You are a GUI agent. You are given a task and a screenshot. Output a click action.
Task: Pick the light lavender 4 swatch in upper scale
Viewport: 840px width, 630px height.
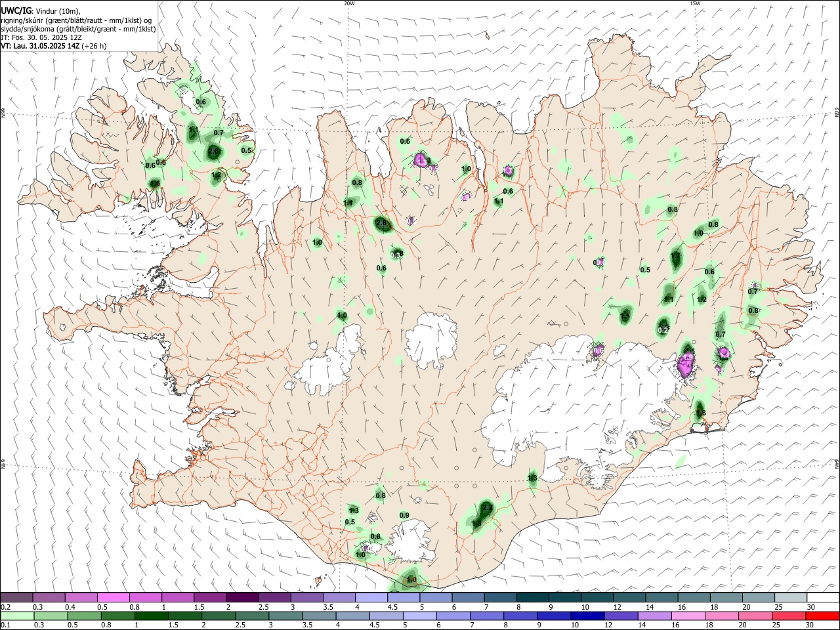coord(370,597)
